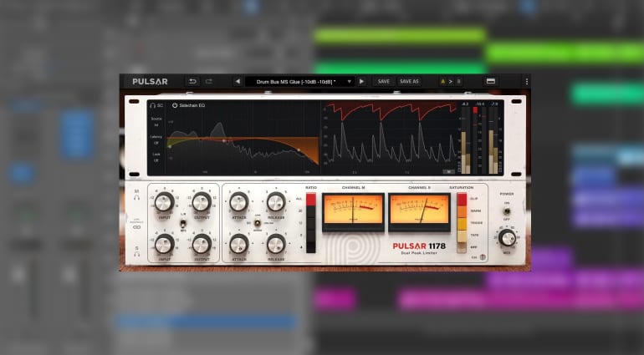Click the channel link icon
Image resolution: width=644 pixels, height=355 pixels.
click(x=136, y=226)
